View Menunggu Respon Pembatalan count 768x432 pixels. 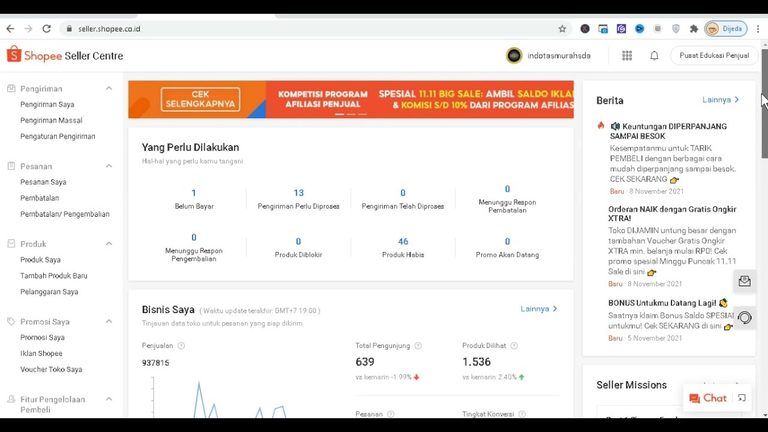507,199
